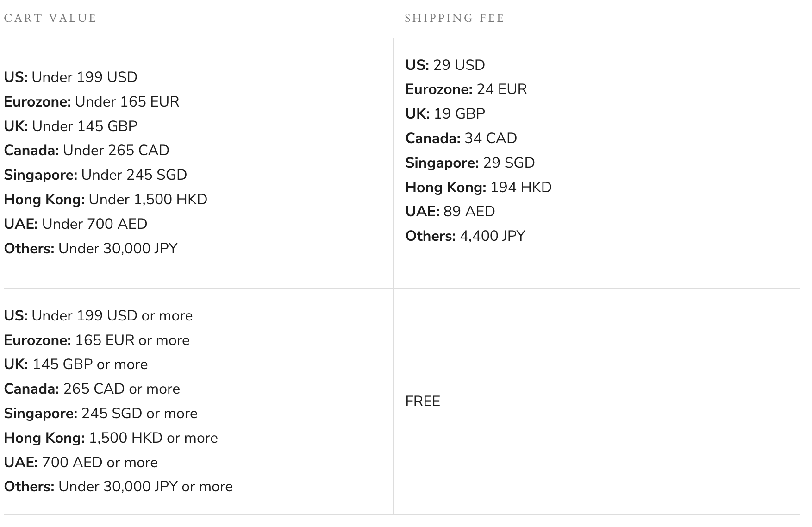Click the UK Under 145 GBP line
The width and height of the screenshot is (812, 527).
click(x=70, y=126)
